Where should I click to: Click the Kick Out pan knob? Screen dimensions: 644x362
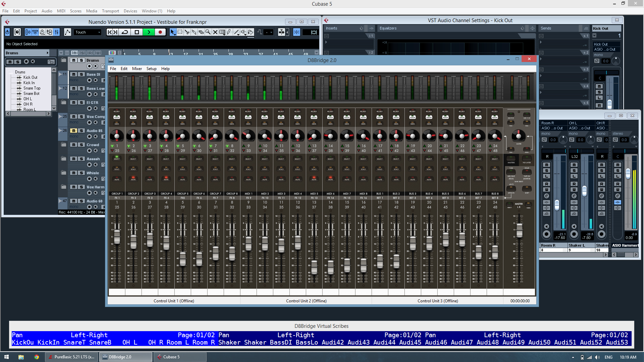(615, 61)
